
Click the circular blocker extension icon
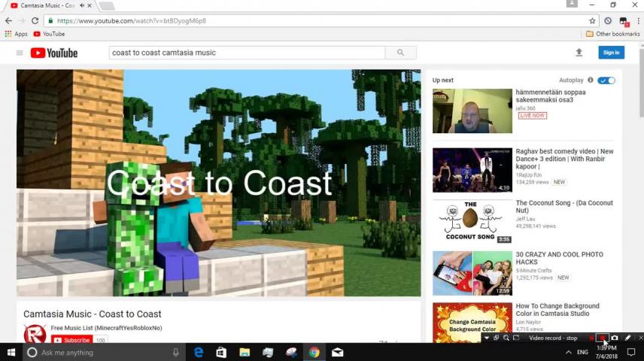[608, 20]
